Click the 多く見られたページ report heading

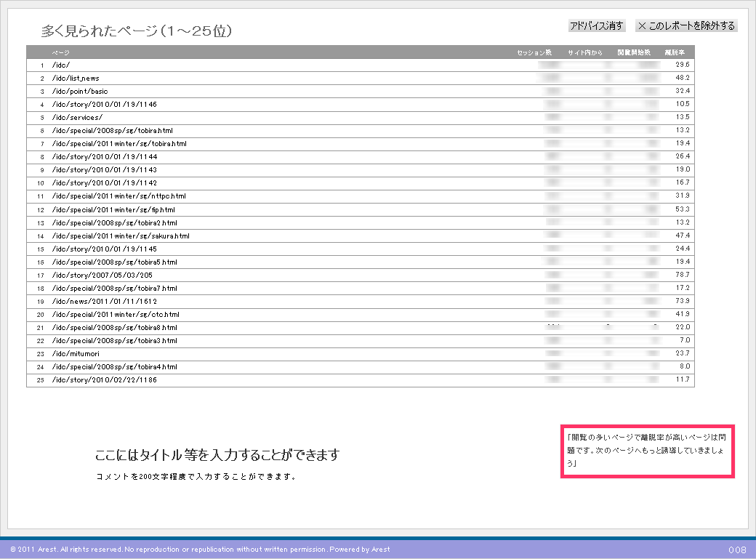[137, 31]
